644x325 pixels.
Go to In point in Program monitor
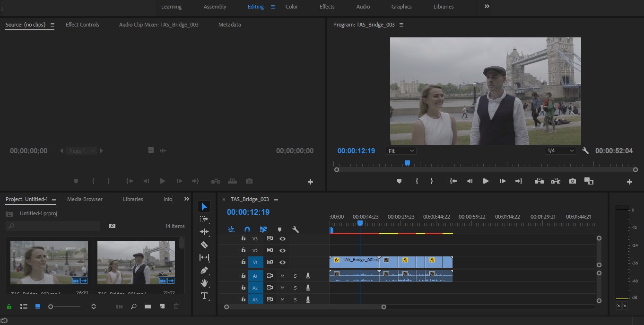coord(453,181)
